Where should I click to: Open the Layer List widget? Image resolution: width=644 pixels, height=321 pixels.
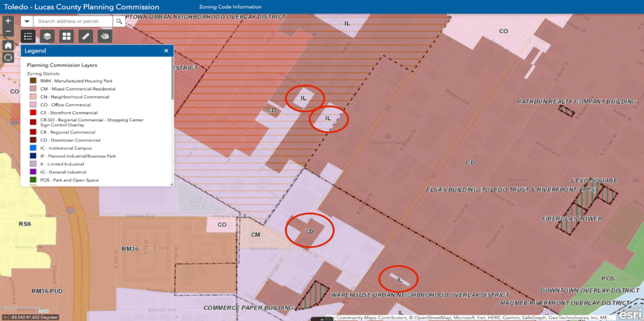pyautogui.click(x=47, y=36)
